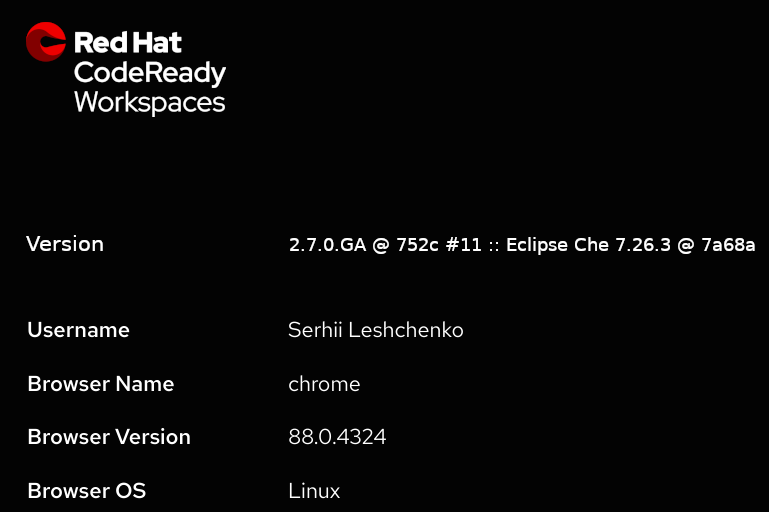The height and width of the screenshot is (512, 769).
Task: Select the Username field label
Action: pos(78,330)
